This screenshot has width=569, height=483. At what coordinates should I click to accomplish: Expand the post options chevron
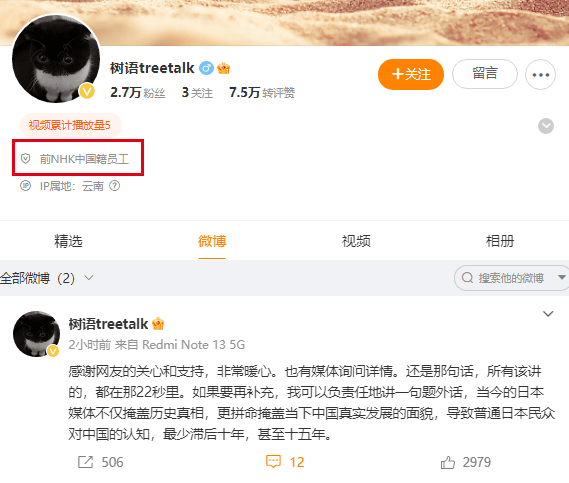click(548, 314)
